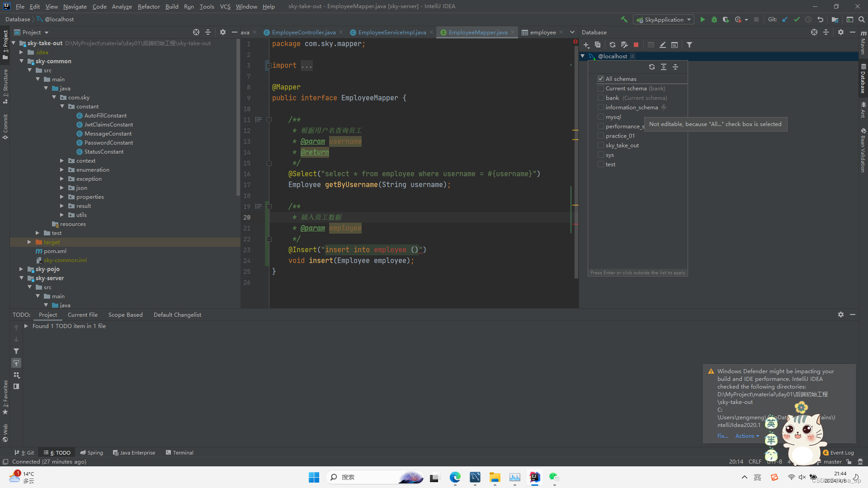Open Project view selector dropdown
The width and height of the screenshot is (868, 488).
tap(31, 32)
